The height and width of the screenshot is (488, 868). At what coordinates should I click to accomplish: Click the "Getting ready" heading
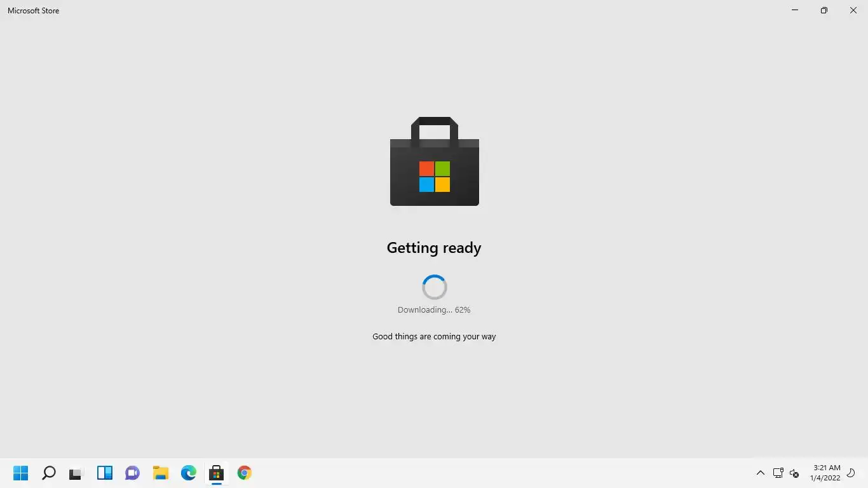(434, 248)
